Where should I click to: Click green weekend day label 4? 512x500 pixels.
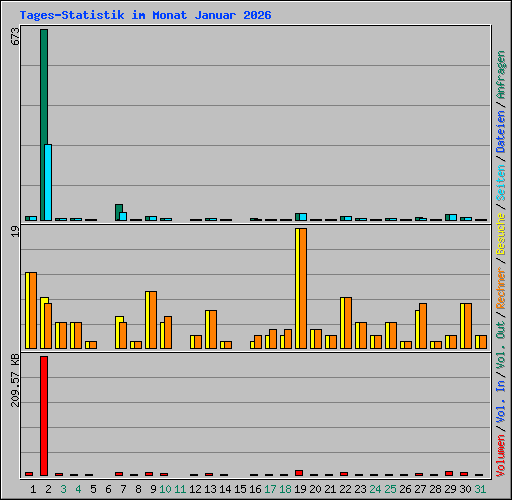click(x=78, y=489)
